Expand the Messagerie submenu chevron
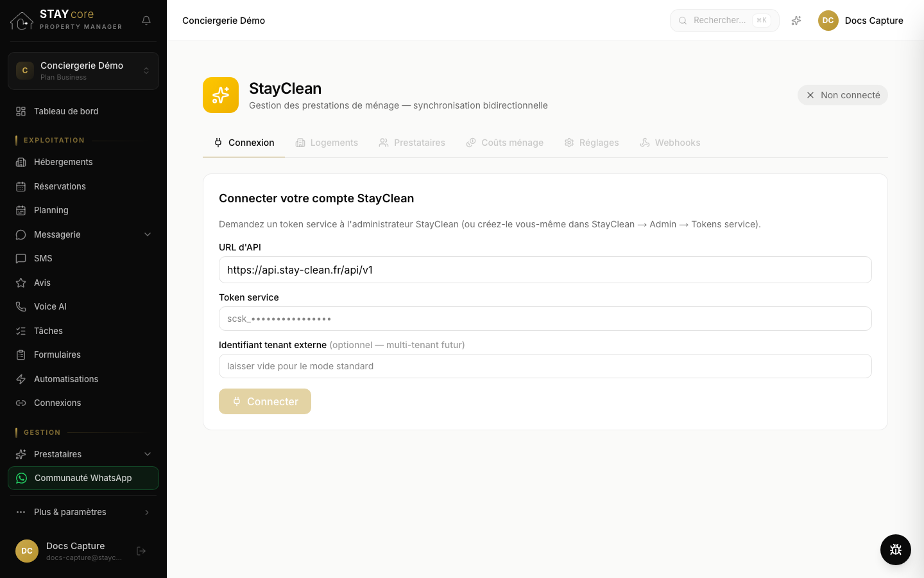This screenshot has height=578, width=924. pyautogui.click(x=148, y=234)
